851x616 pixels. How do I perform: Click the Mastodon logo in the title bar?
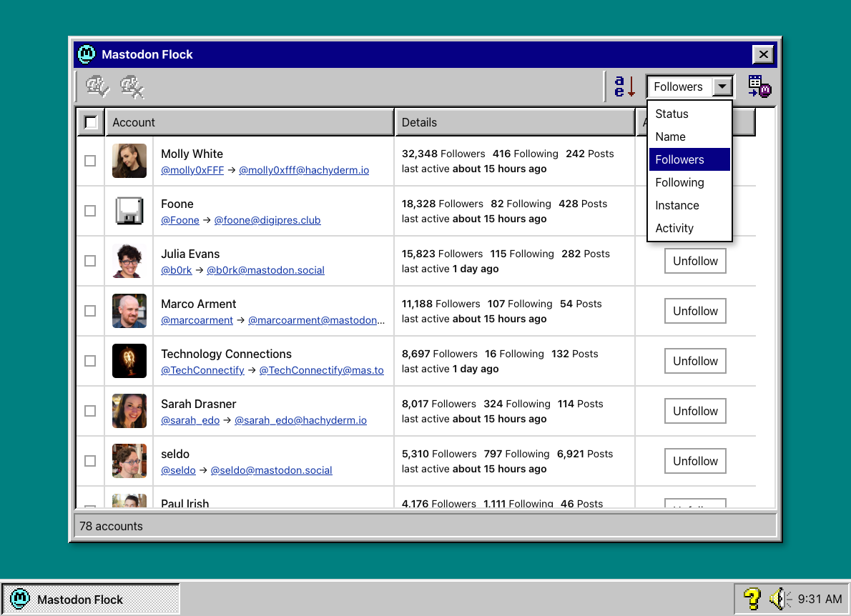point(87,54)
